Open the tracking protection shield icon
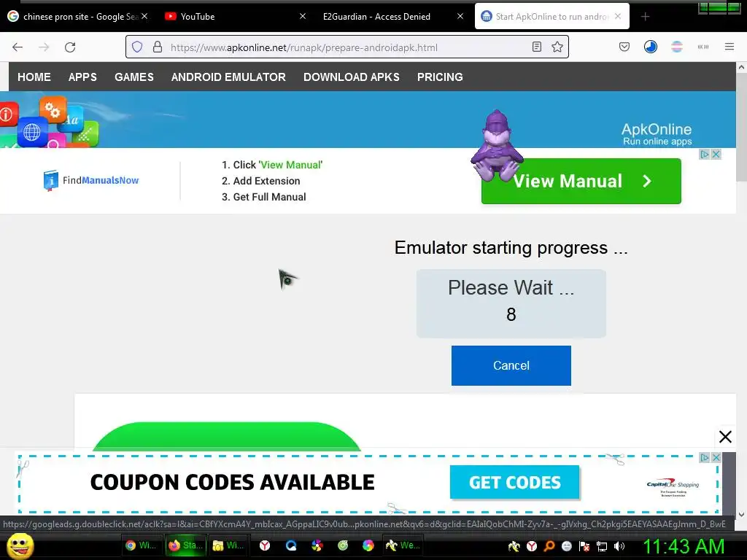The width and height of the screenshot is (747, 560). point(137,47)
